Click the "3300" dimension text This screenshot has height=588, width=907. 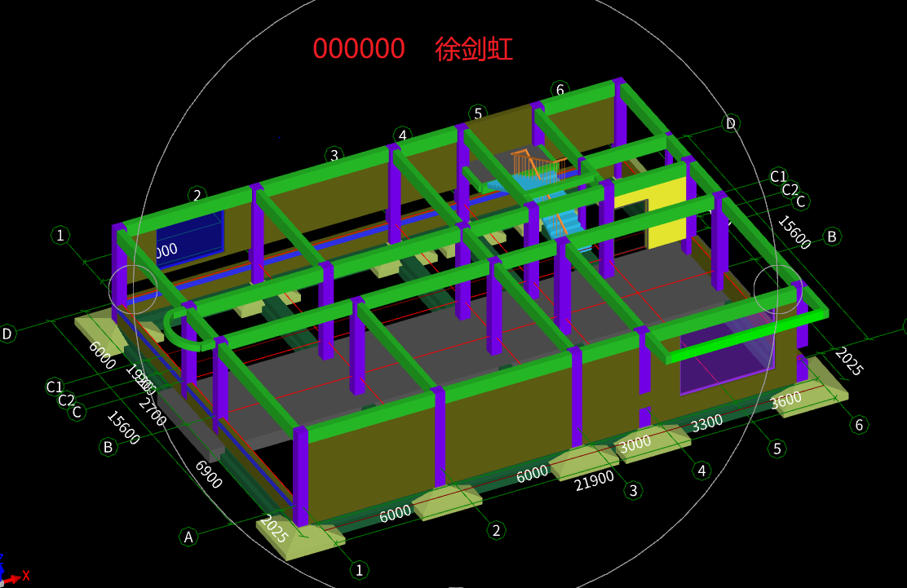707,424
